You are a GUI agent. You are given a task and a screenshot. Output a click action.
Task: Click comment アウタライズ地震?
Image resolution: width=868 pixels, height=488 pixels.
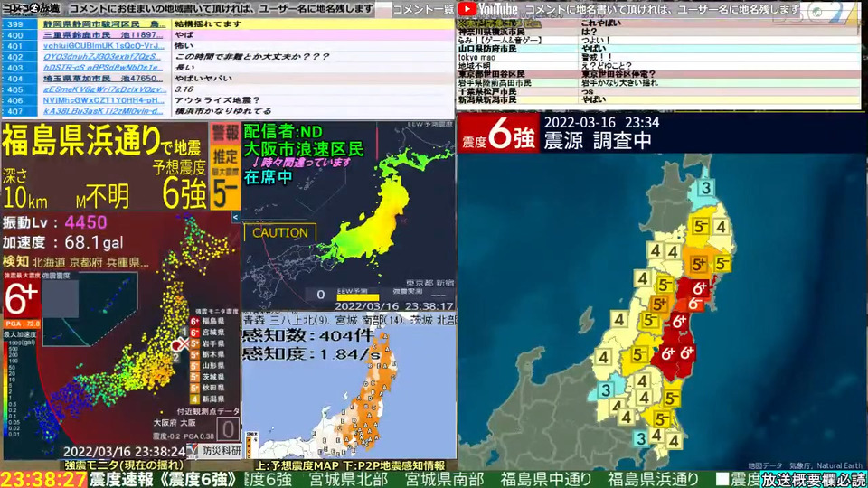pos(217,100)
